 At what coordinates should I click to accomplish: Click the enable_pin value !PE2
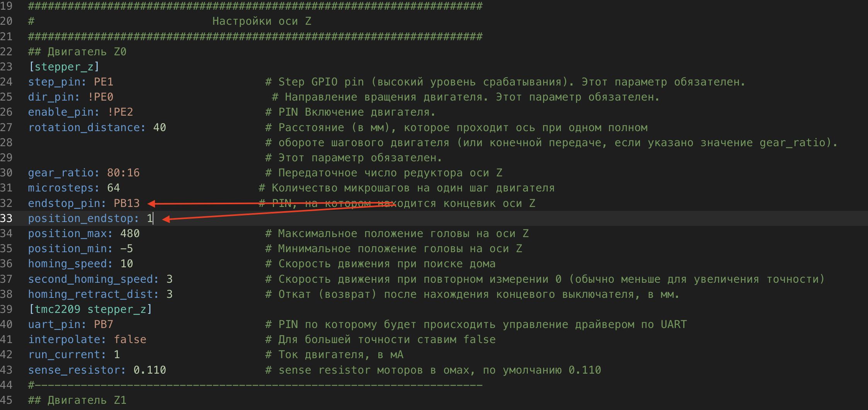pos(120,112)
